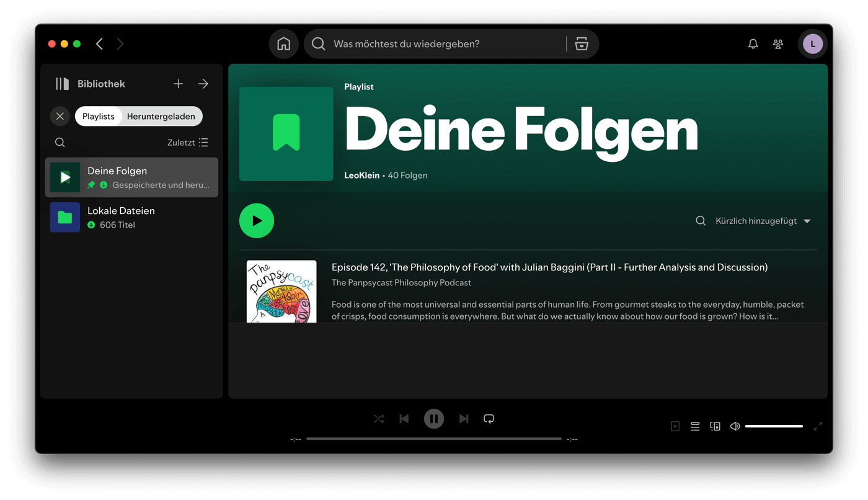Toggle shuffle playback
Screen dimensions: 868x500
pos(379,419)
